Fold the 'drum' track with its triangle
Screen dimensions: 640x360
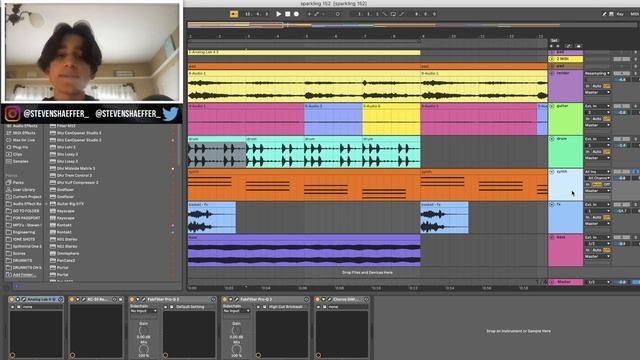click(552, 139)
